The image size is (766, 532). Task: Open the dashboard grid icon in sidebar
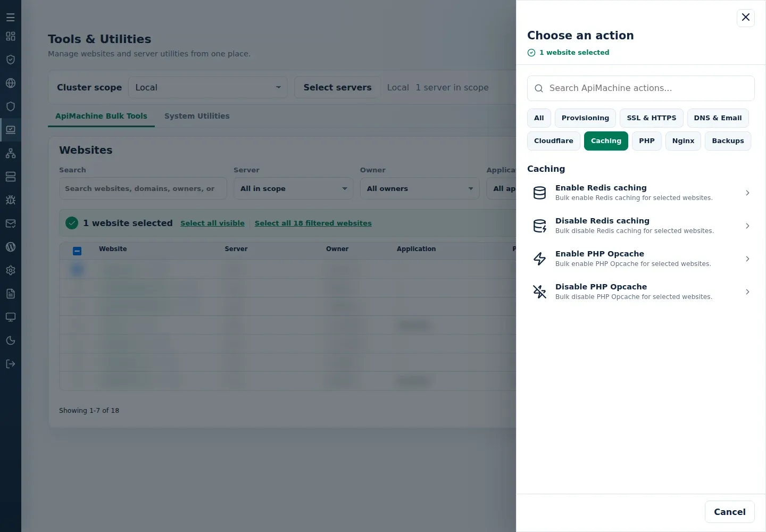pyautogui.click(x=11, y=36)
